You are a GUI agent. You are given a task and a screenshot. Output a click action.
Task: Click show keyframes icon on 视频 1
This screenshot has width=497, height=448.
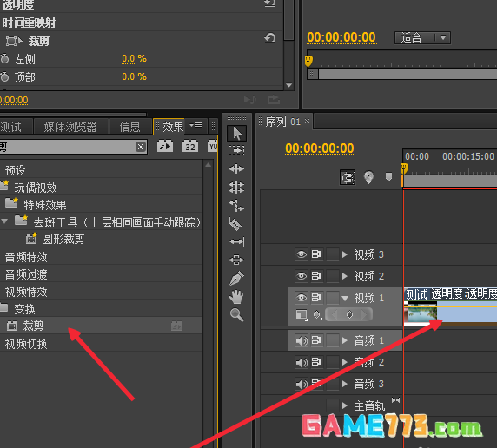(317, 315)
